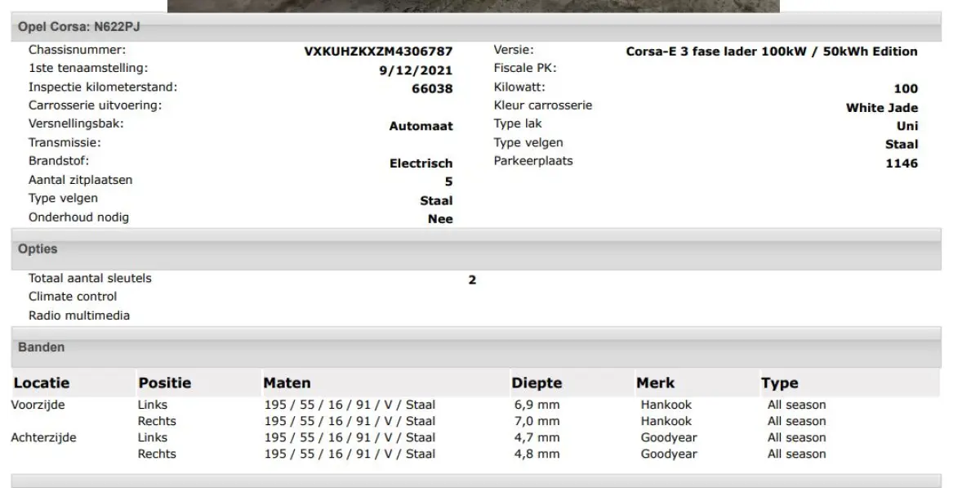Click "Hankook" in the 6,9 mm tyre row
980x488 pixels.
click(666, 405)
